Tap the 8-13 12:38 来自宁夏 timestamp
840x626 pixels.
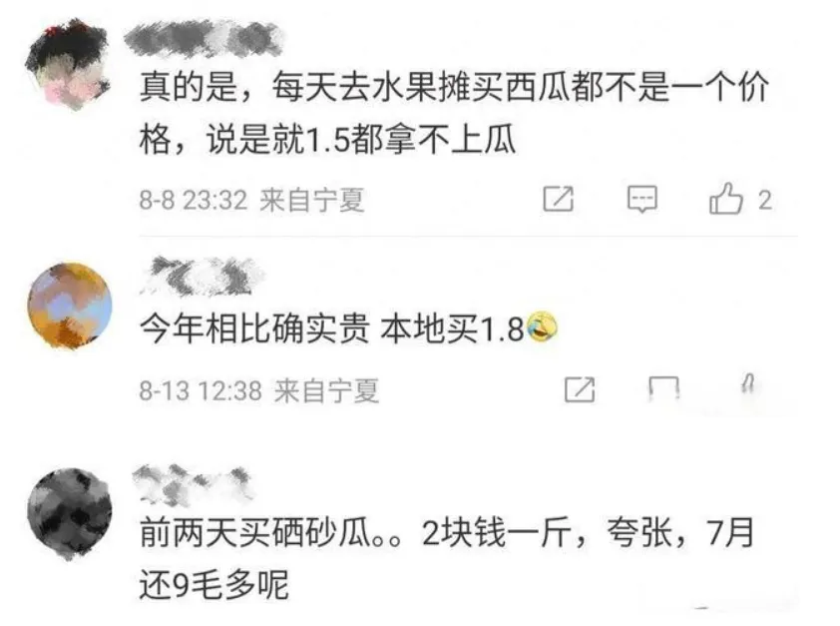pyautogui.click(x=259, y=390)
